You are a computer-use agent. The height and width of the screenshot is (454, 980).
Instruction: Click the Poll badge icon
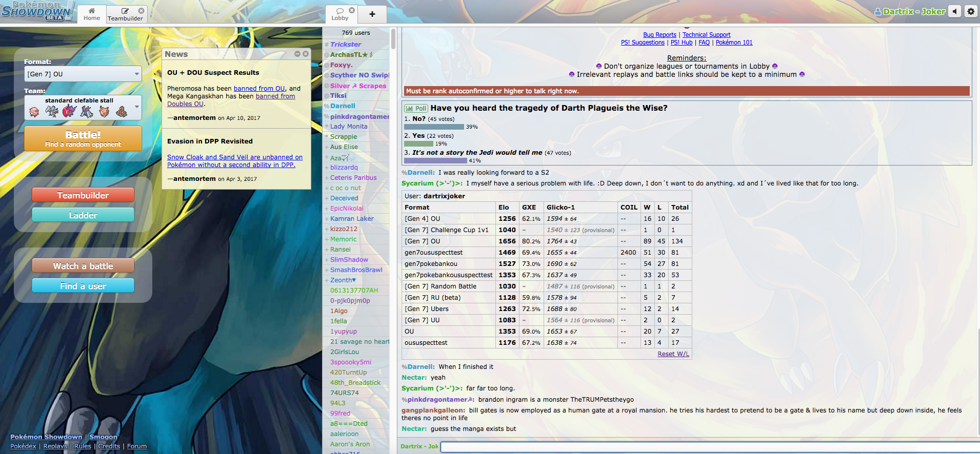click(416, 108)
